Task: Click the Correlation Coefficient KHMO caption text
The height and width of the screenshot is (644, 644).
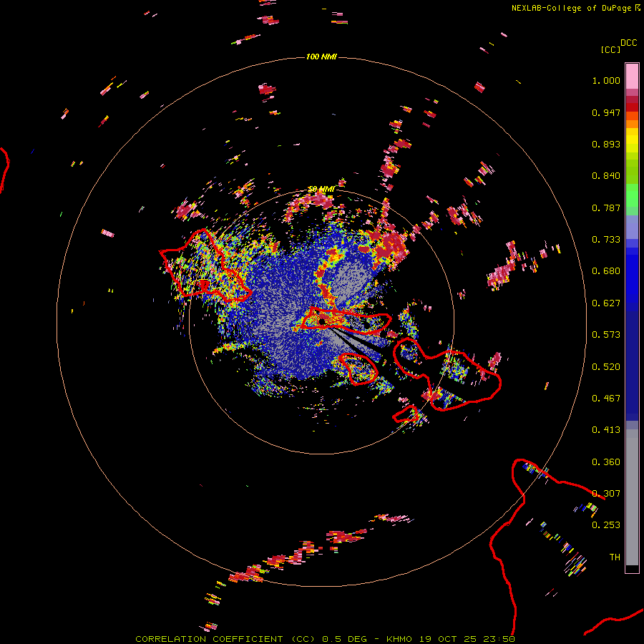Action: click(325, 639)
